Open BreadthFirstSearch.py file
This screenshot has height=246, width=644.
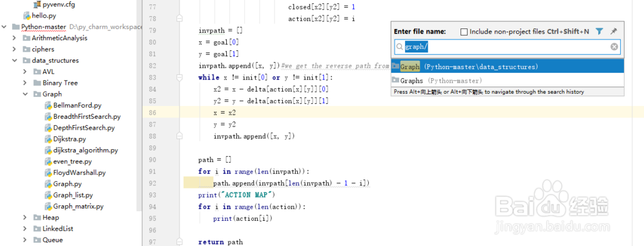click(x=87, y=117)
